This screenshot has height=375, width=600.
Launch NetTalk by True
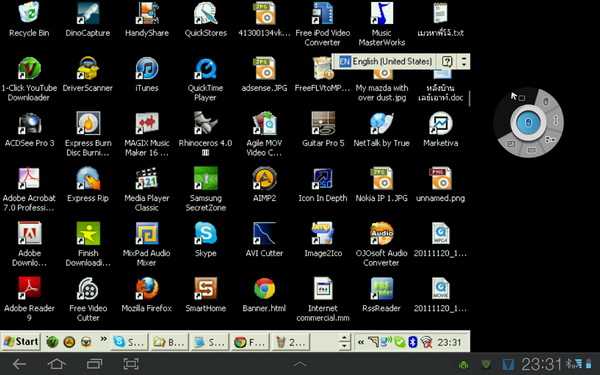[x=382, y=129]
